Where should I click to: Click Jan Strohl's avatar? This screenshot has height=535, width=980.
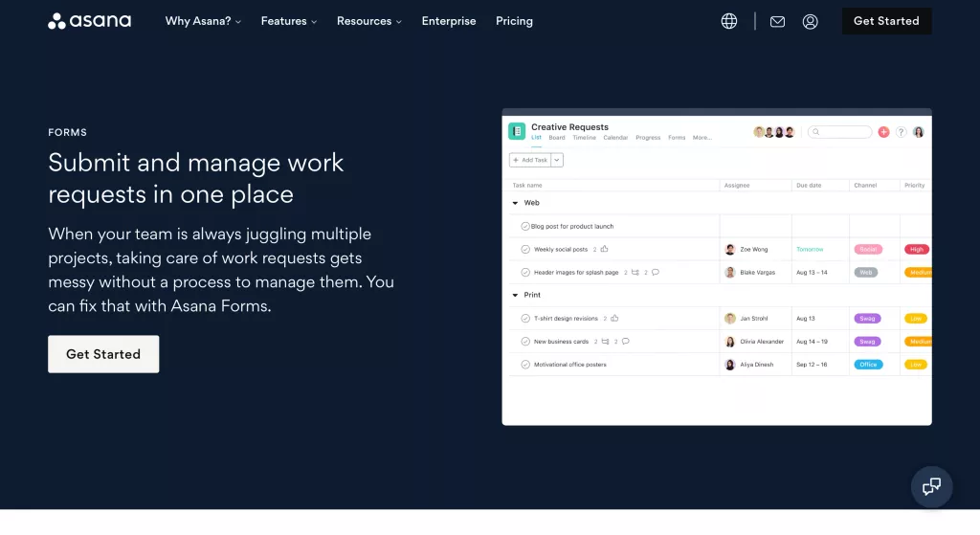click(x=729, y=318)
